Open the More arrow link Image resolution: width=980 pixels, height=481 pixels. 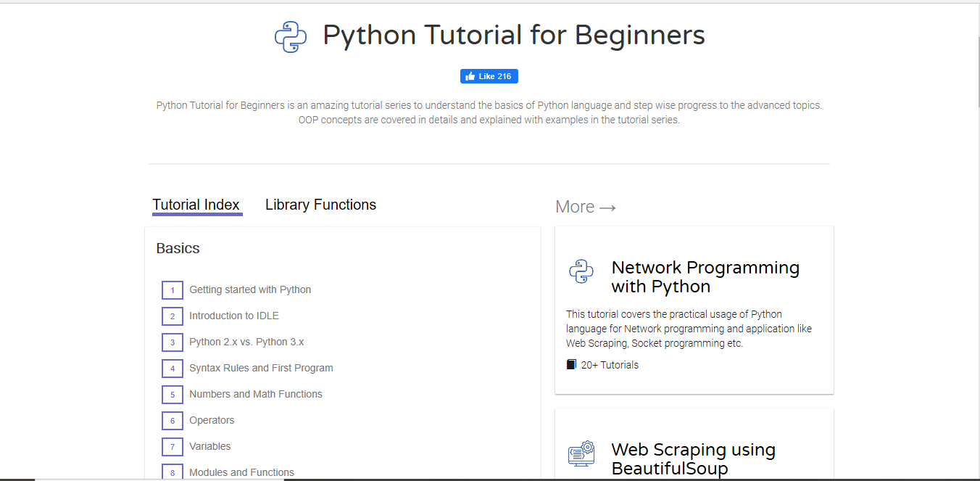coord(585,206)
